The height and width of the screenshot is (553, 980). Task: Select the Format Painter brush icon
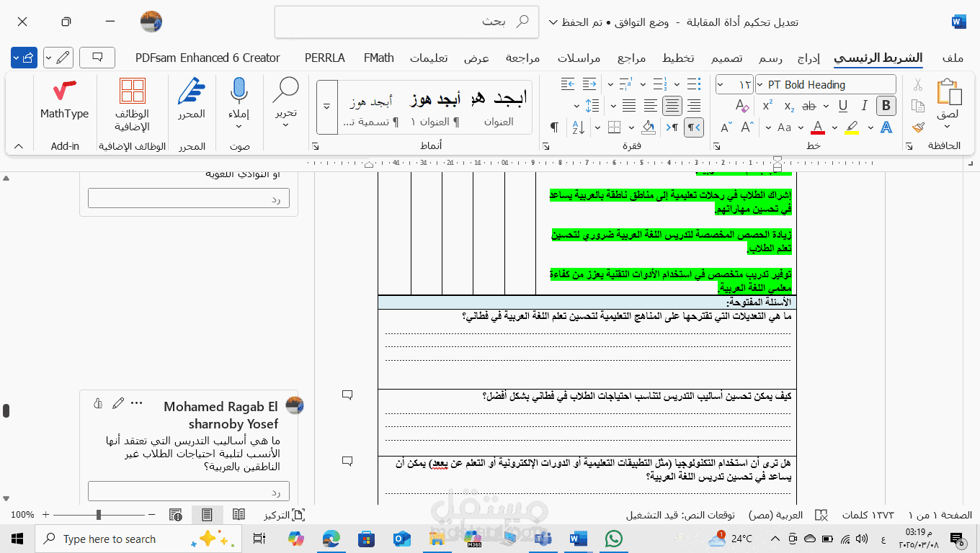917,127
